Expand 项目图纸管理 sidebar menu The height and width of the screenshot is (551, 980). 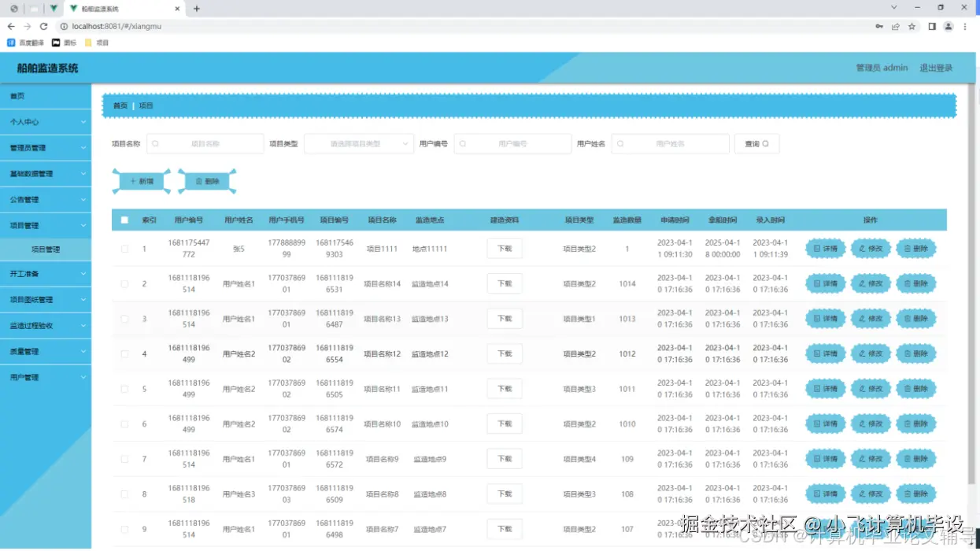(46, 300)
